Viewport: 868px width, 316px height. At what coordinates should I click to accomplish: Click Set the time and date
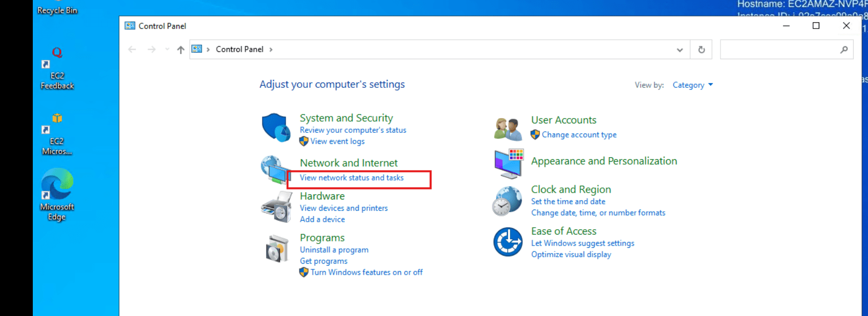(x=568, y=202)
